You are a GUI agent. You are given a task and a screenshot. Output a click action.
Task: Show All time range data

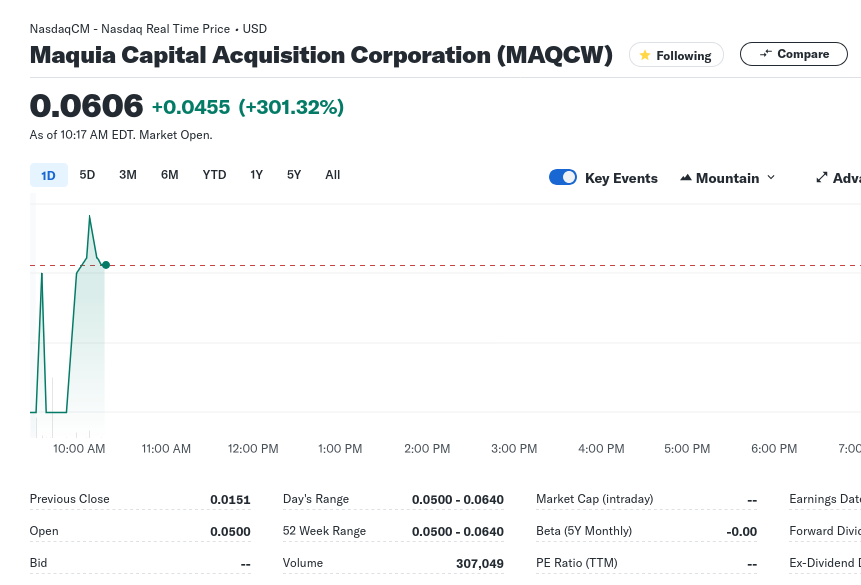click(x=333, y=175)
